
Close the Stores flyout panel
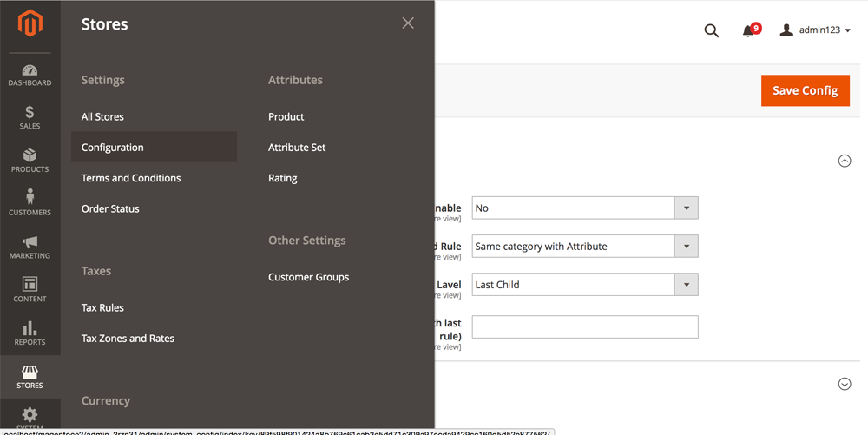[408, 23]
